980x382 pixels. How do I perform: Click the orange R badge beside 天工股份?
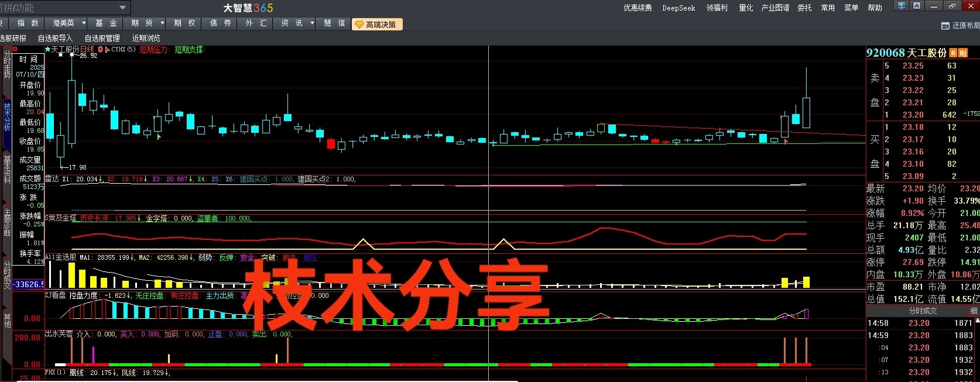(x=953, y=53)
